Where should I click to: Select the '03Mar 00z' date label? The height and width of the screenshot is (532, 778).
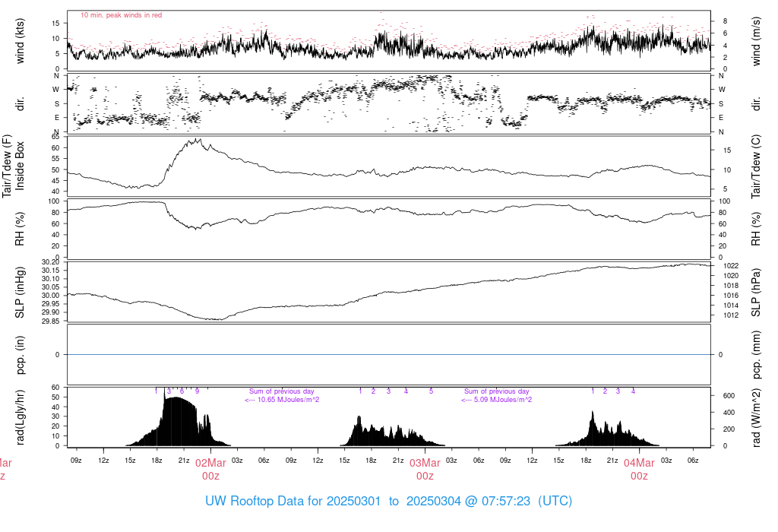pyautogui.click(x=425, y=470)
